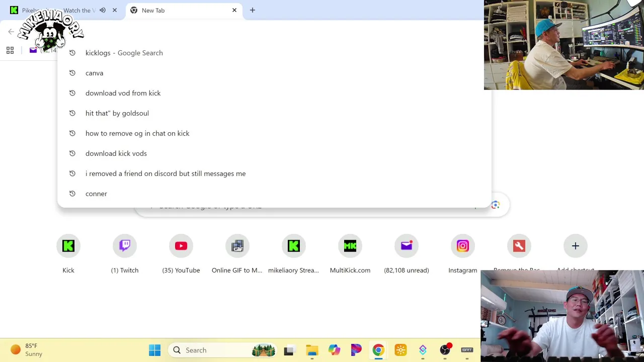Open the purple diamond app in taskbar

(x=423, y=350)
